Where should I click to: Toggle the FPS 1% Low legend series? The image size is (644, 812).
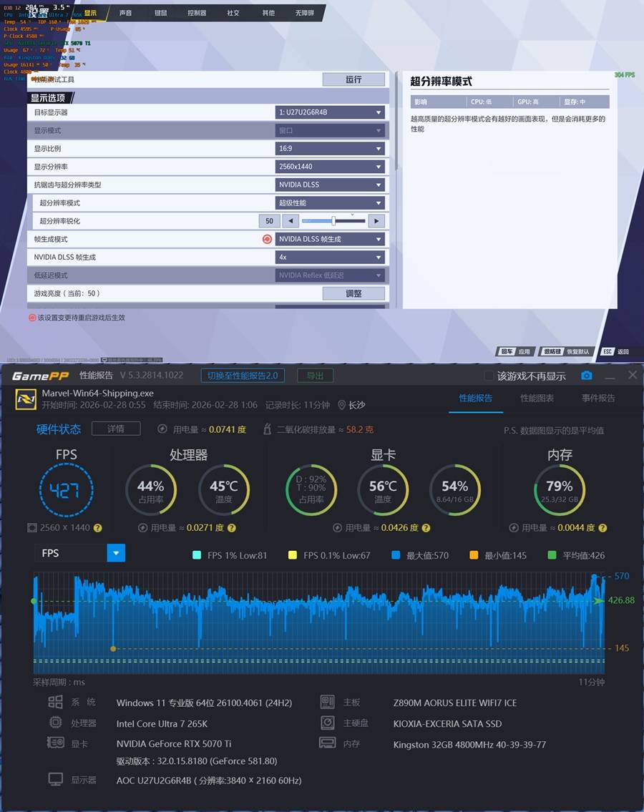197,555
